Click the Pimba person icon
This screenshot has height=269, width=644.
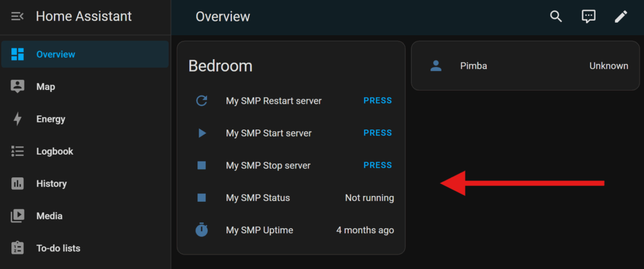(436, 66)
